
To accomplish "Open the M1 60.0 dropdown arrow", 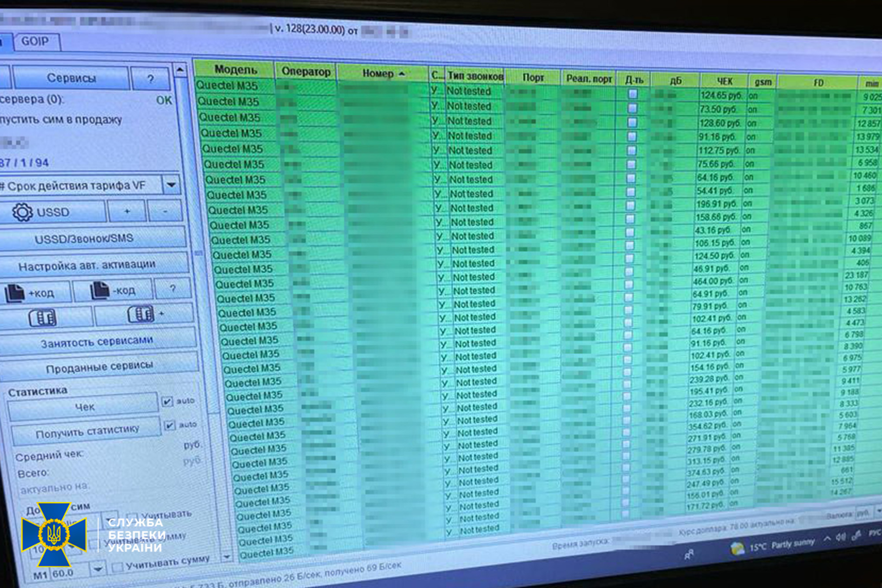I will 97,569.
